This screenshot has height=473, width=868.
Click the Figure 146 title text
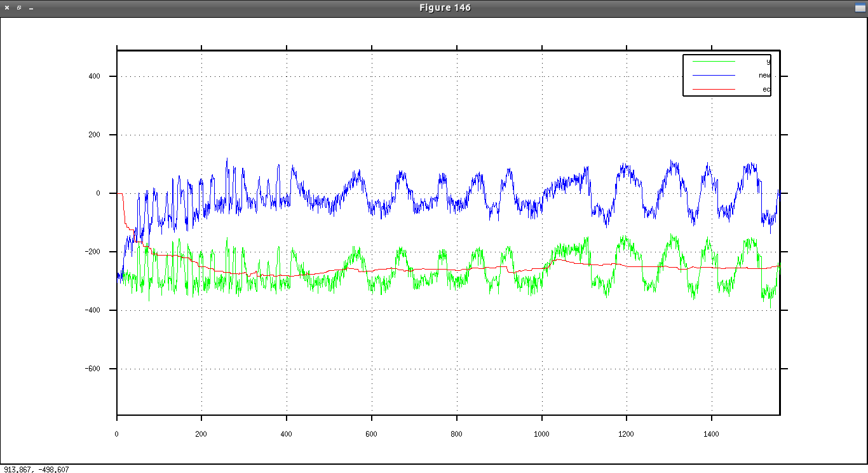pos(445,8)
